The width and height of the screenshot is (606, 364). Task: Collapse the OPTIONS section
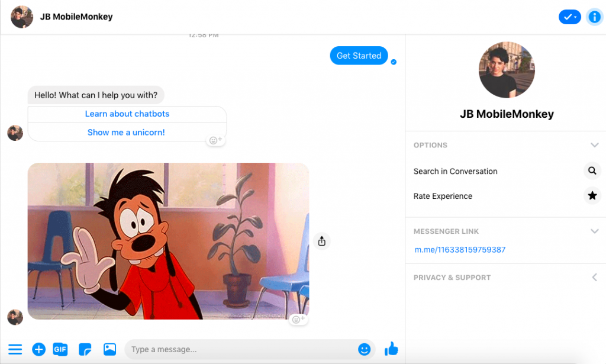(595, 144)
